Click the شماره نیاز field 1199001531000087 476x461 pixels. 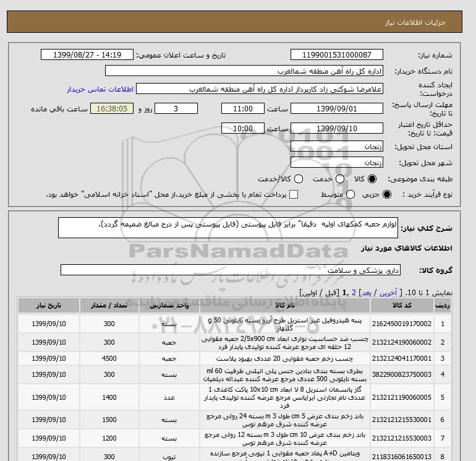point(337,54)
